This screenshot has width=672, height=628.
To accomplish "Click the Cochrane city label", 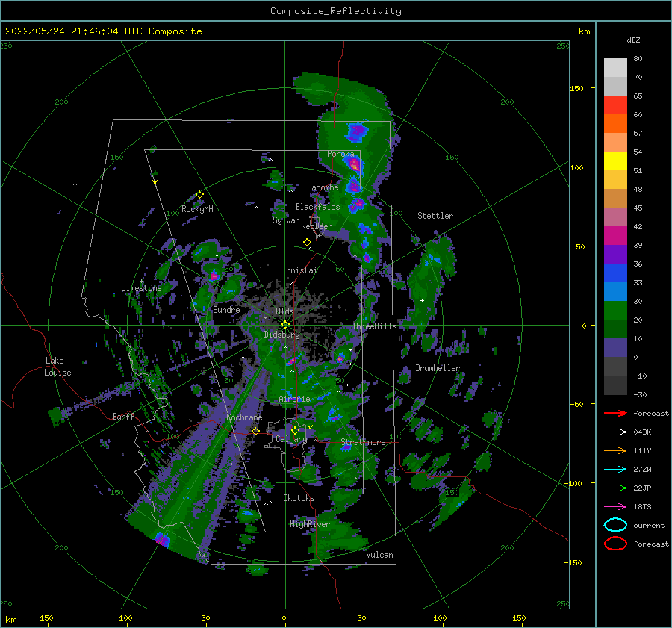I will point(244,417).
